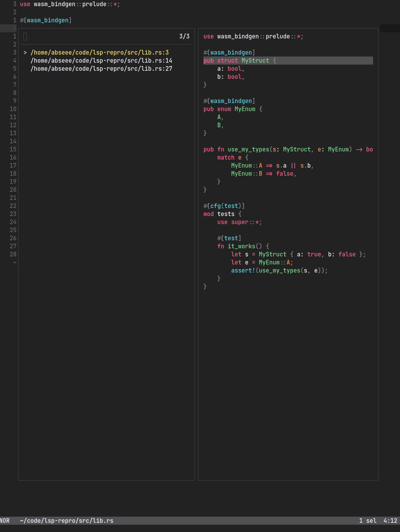Click the picker search input field
This screenshot has width=400, height=532.
[x=99, y=37]
